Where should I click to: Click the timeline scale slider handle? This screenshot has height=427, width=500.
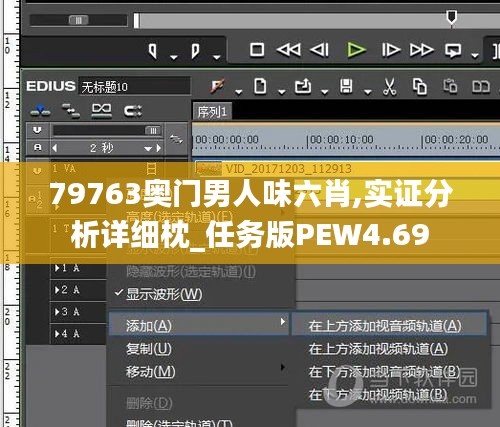pos(153,131)
